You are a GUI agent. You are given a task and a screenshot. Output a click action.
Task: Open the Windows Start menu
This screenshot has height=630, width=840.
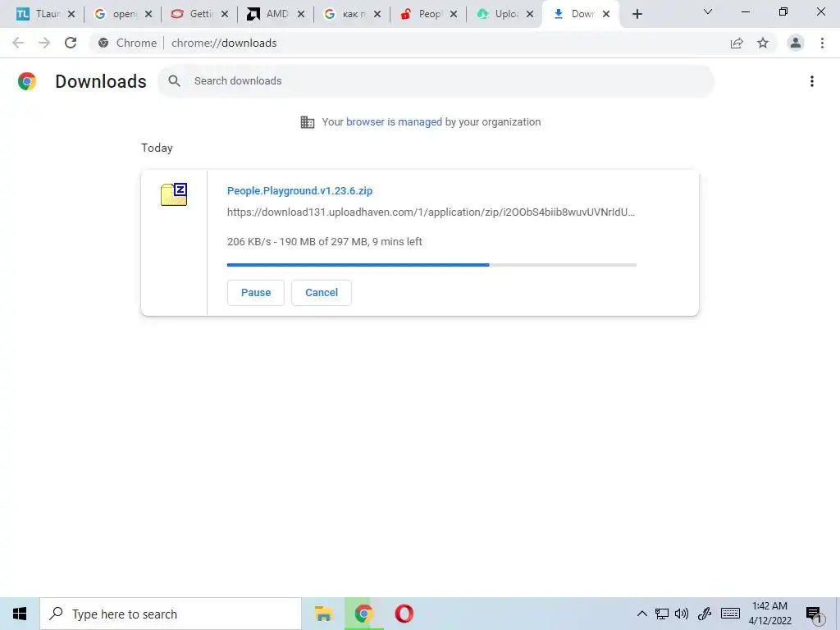point(20,614)
